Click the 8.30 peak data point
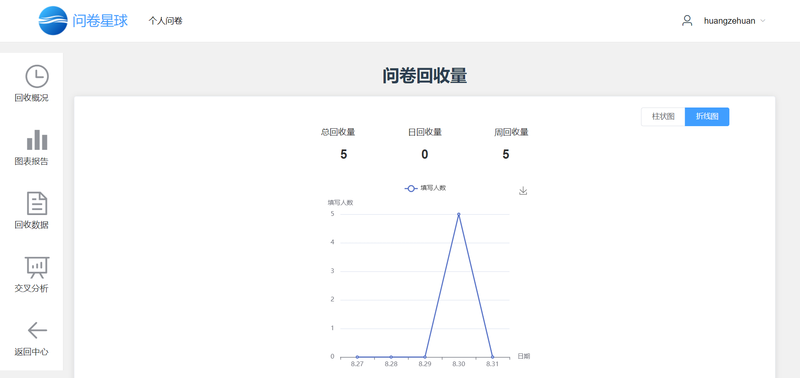Image resolution: width=800 pixels, height=378 pixels. (459, 214)
